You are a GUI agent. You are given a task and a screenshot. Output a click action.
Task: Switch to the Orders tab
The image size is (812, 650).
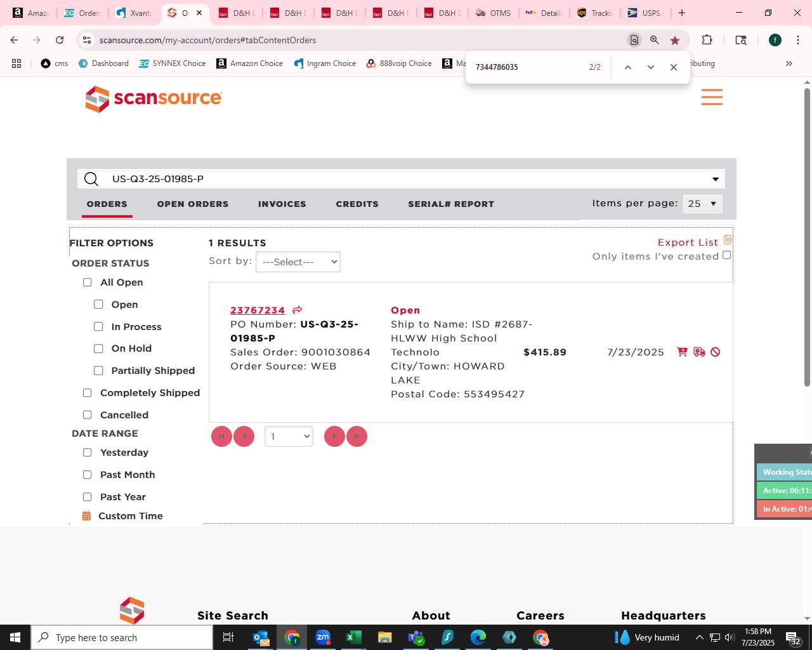tap(107, 204)
